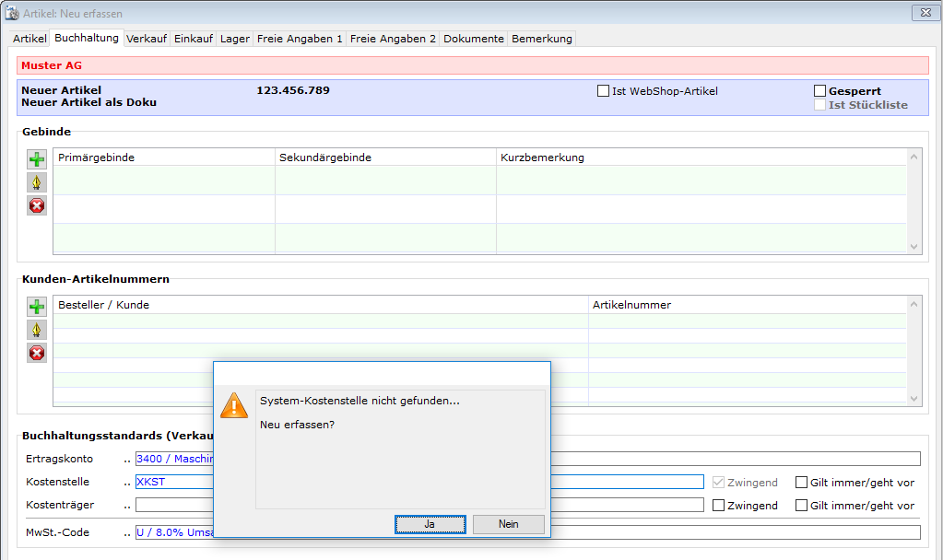Remove the Kunden-Artikelnummer with the red X icon
943x560 pixels.
(37, 353)
